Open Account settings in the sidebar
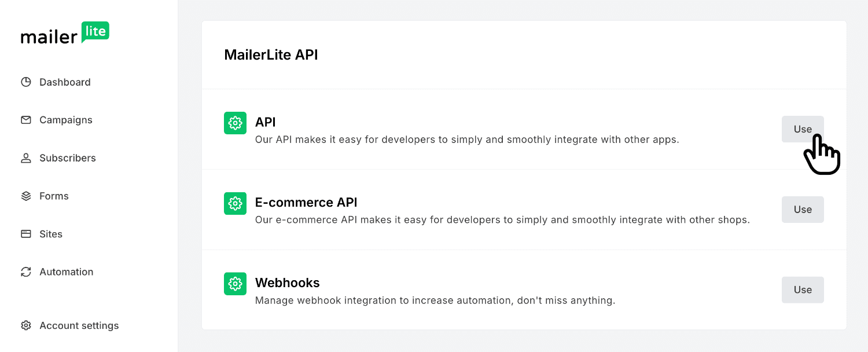This screenshot has height=352, width=868. pyautogui.click(x=70, y=326)
